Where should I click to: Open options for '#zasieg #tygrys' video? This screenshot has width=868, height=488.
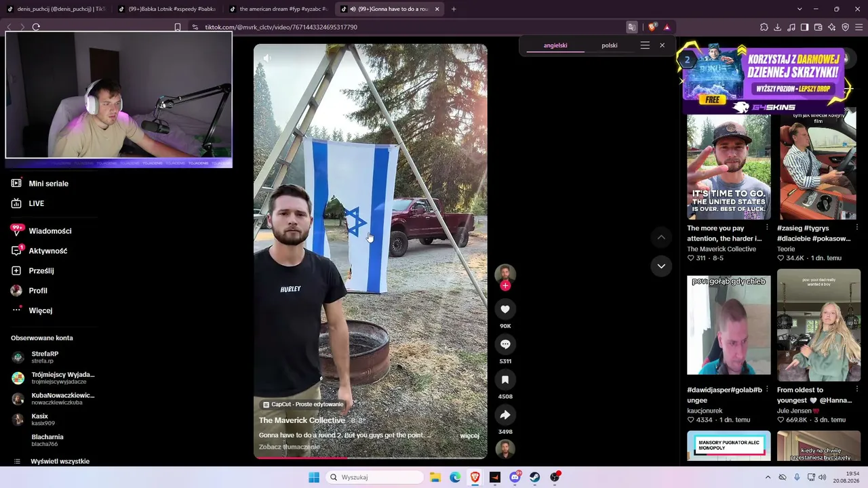857,228
